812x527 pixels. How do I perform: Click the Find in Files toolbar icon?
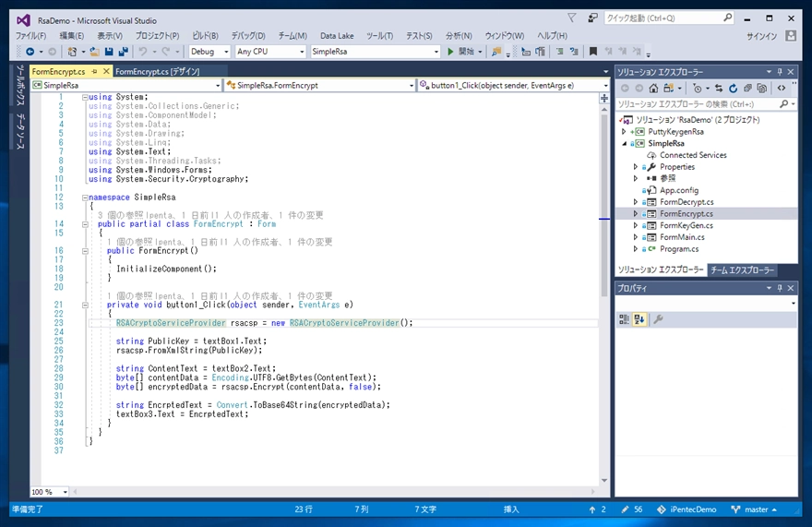click(496, 52)
